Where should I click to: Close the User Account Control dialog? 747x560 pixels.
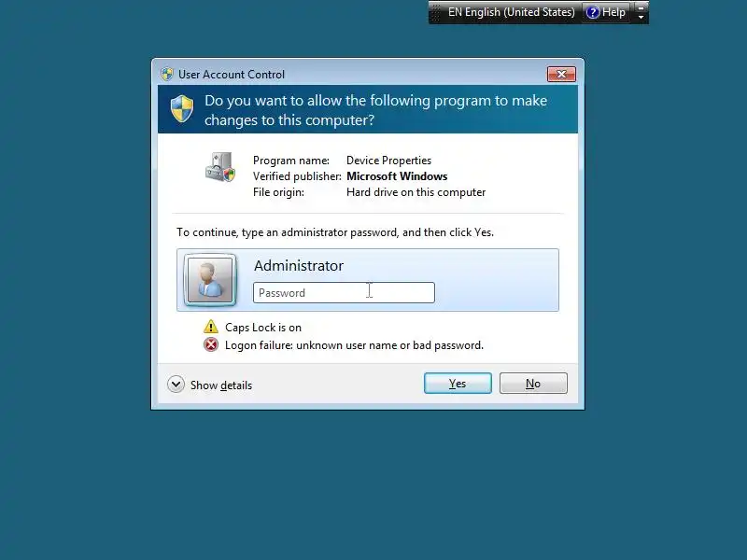561,75
